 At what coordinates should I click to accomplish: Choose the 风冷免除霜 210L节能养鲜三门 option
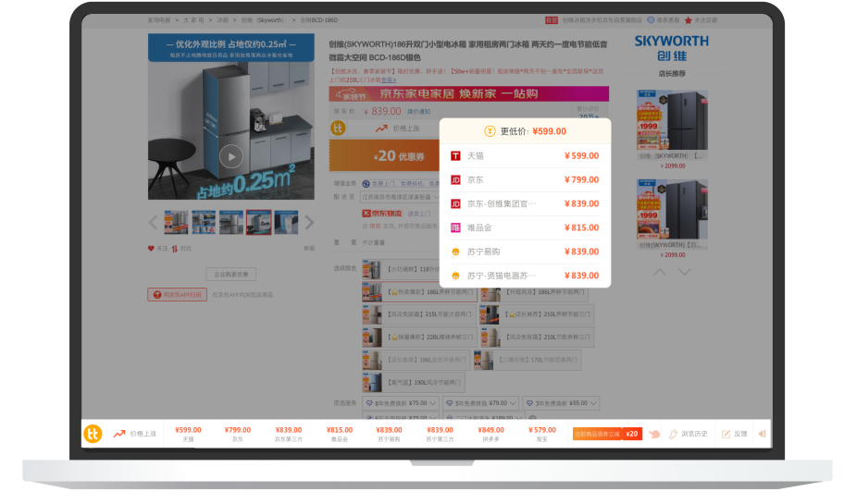[x=537, y=338]
